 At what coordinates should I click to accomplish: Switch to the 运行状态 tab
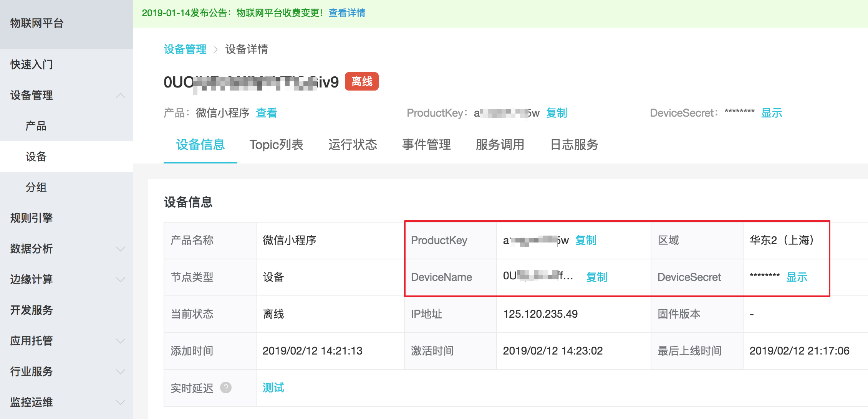pos(352,145)
